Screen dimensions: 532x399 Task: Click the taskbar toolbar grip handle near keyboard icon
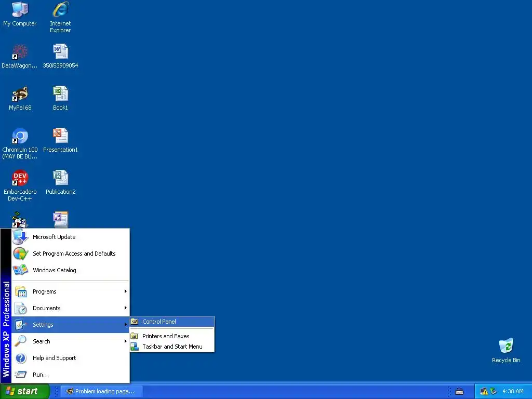pyautogui.click(x=450, y=392)
